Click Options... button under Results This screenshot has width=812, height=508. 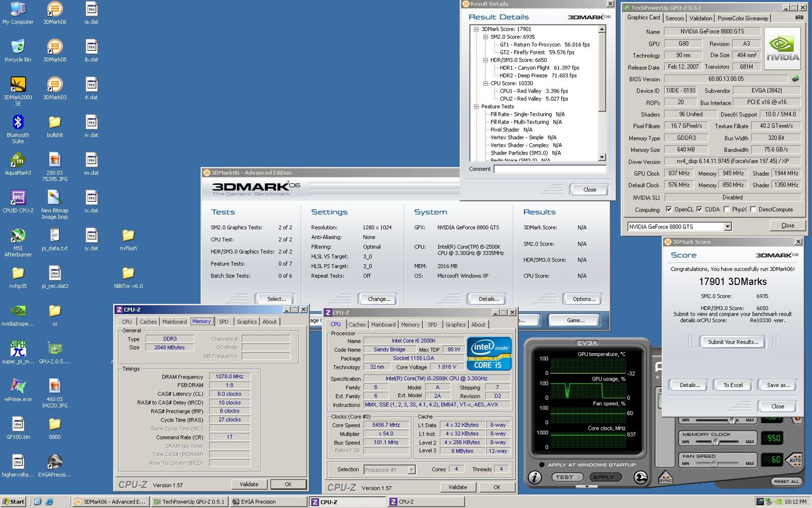(584, 299)
